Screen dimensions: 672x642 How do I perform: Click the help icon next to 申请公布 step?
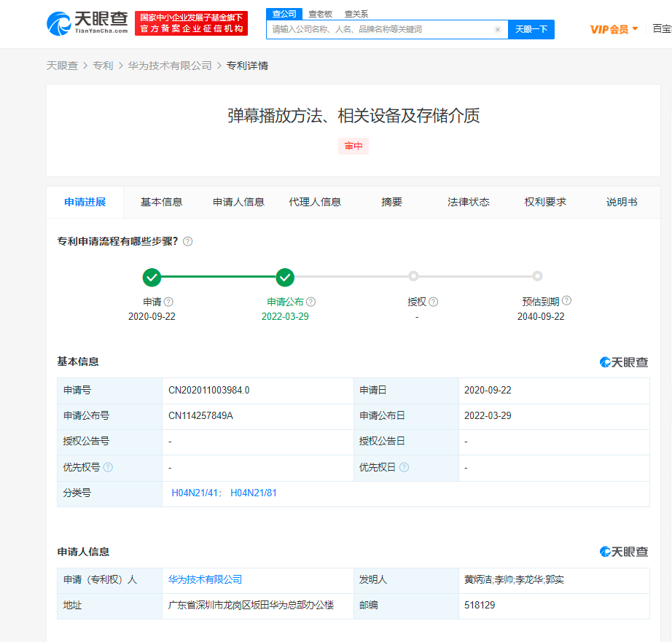click(311, 302)
